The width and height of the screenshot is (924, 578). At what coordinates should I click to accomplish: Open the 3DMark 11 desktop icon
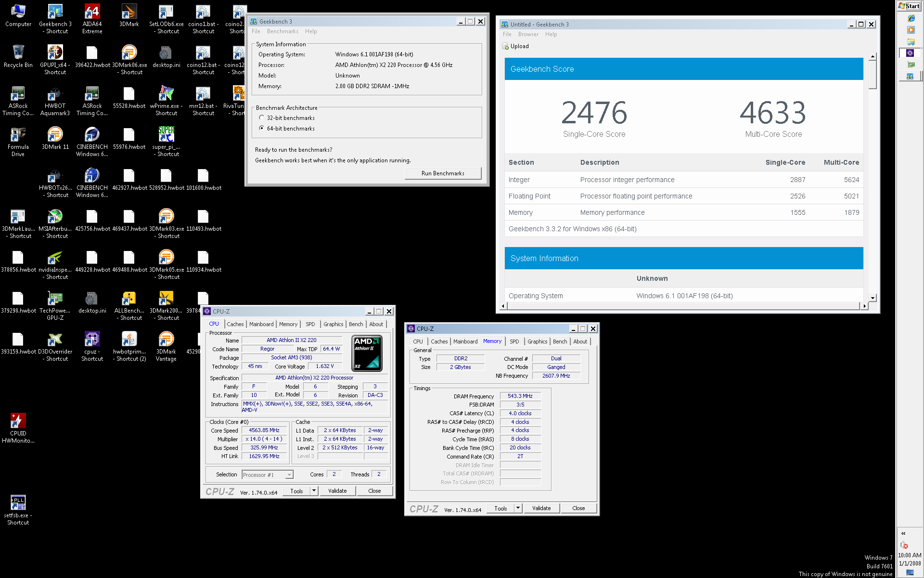tap(55, 138)
